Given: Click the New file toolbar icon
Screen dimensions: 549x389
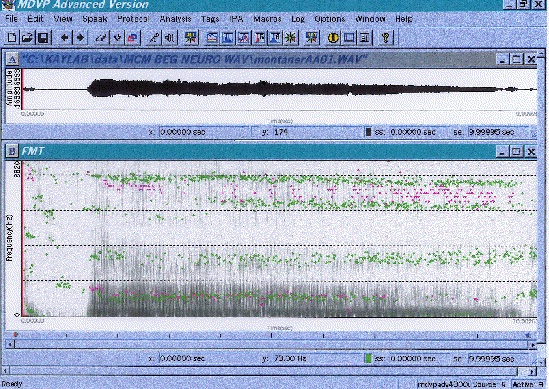Looking at the screenshot, I should click(x=12, y=37).
